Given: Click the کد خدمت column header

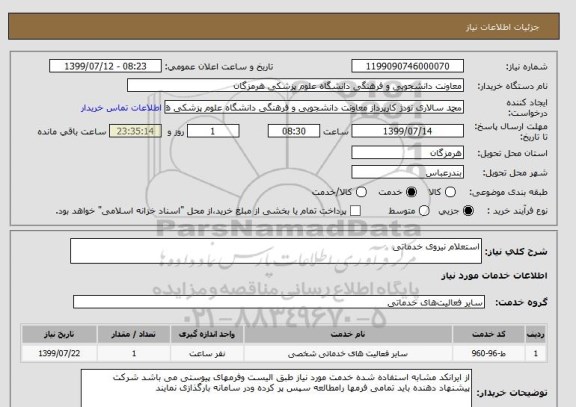Looking at the screenshot, I should point(489,334).
